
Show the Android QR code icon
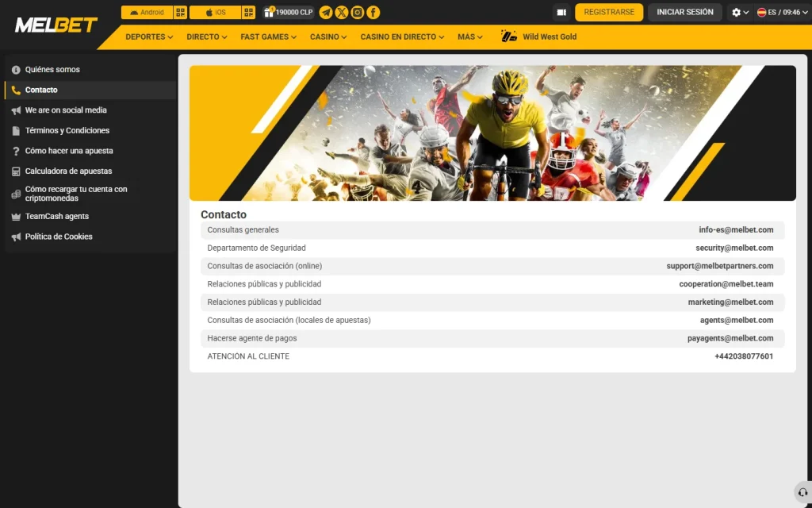click(x=180, y=13)
